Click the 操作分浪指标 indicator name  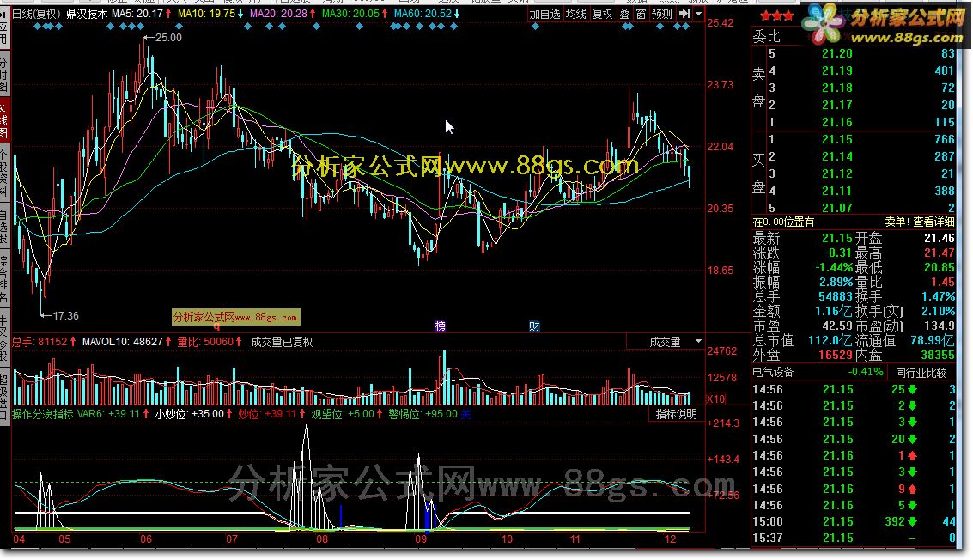[43, 414]
